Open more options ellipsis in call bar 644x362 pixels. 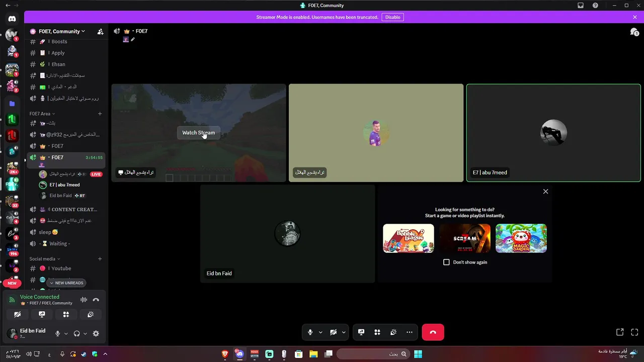pyautogui.click(x=410, y=332)
